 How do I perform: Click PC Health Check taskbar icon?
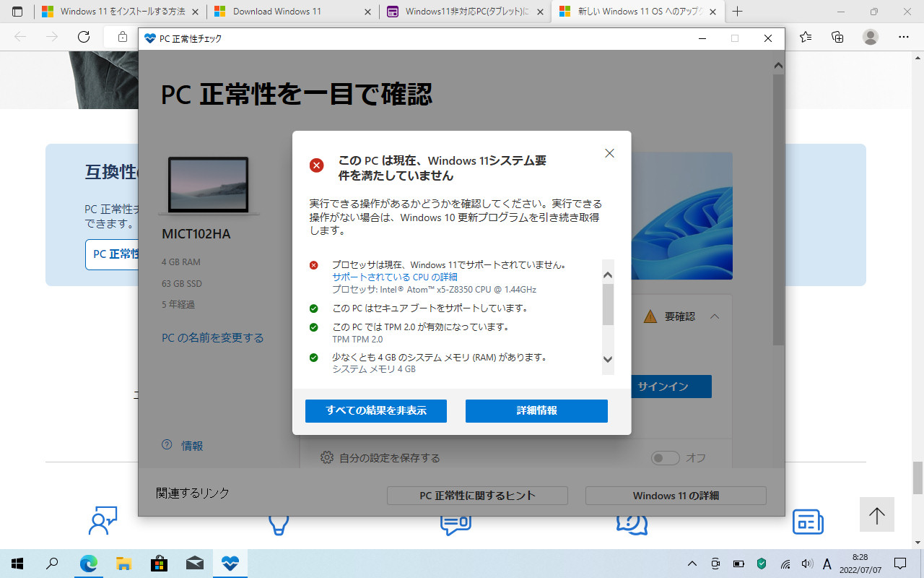[230, 564]
